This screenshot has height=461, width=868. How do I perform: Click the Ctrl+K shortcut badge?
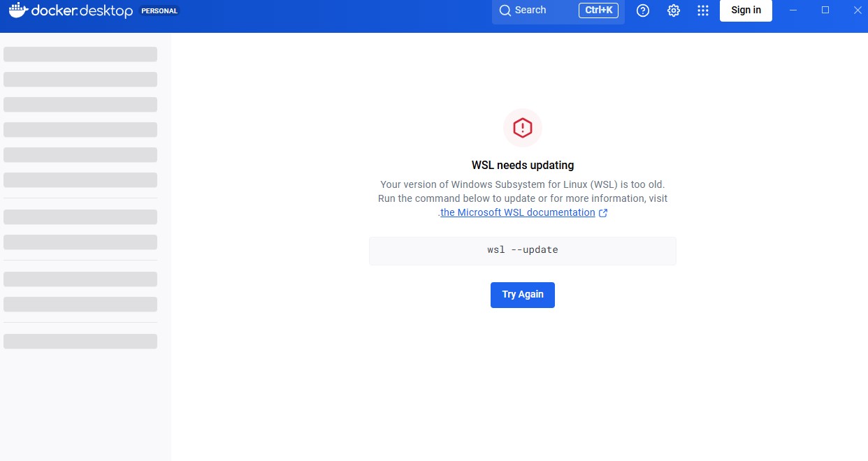[x=598, y=10]
